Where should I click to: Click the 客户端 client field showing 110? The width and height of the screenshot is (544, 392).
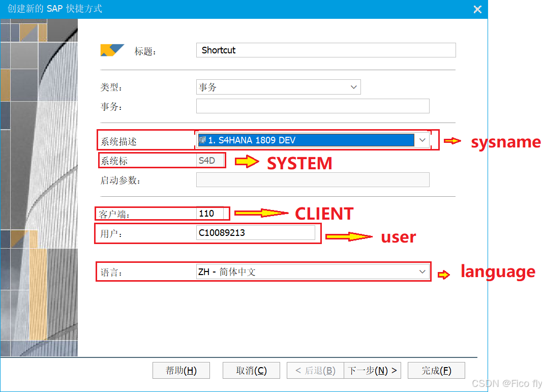(x=210, y=214)
